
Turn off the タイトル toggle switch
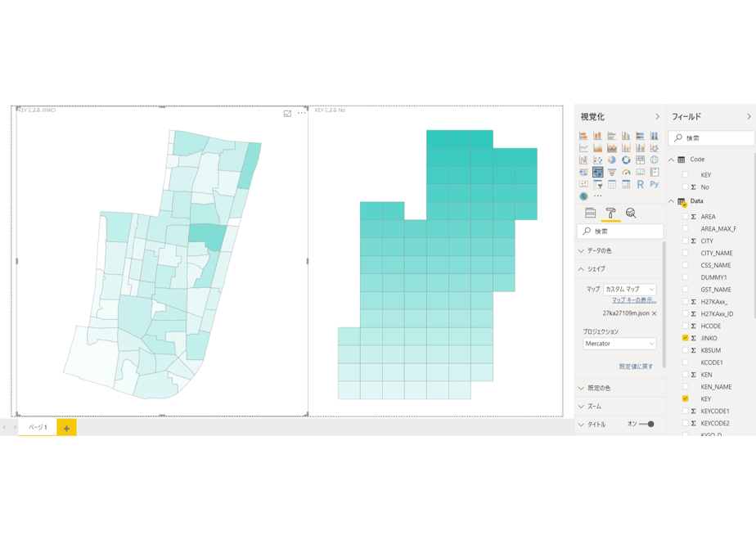point(647,425)
